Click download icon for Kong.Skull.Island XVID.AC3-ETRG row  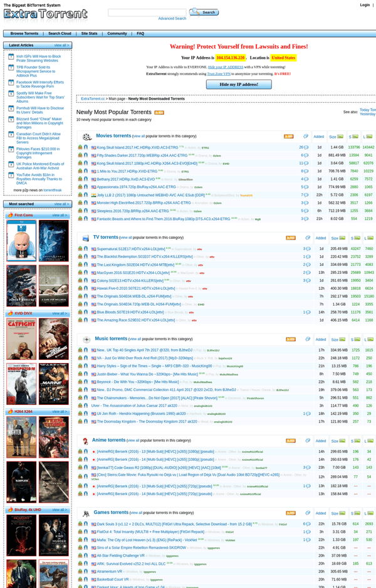point(80,147)
